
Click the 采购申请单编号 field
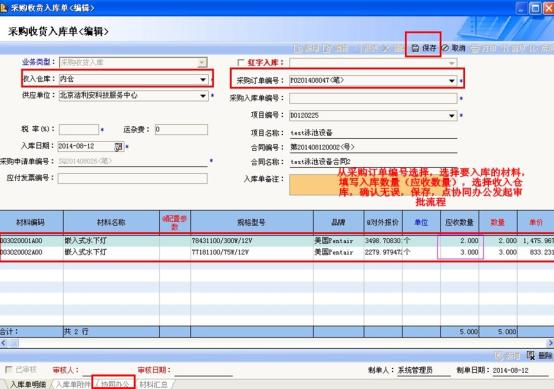[x=133, y=161]
